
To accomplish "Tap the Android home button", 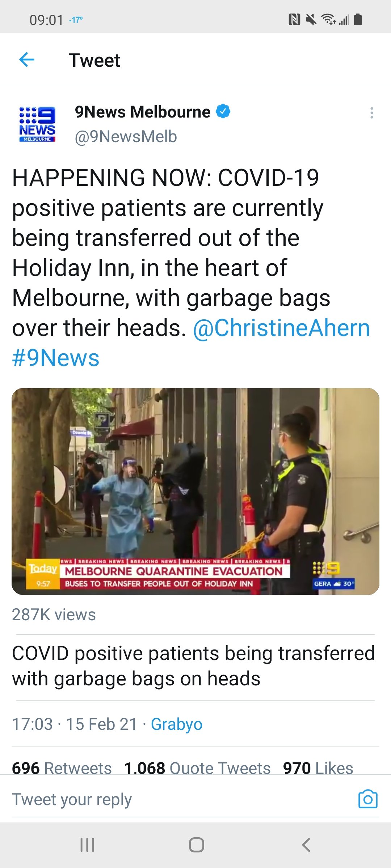I will [x=196, y=845].
